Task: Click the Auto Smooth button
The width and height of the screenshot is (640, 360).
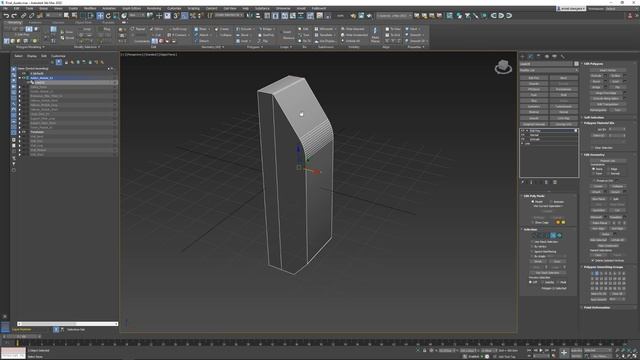Action: tap(599, 299)
